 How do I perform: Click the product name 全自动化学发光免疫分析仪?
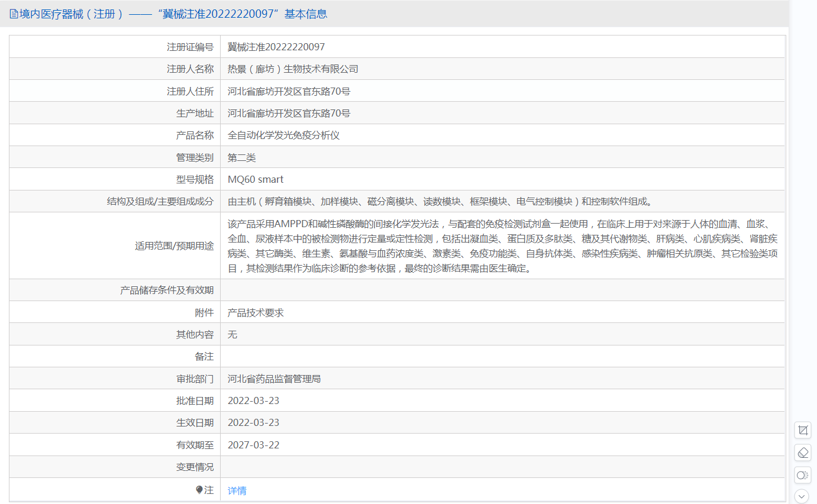pos(283,135)
